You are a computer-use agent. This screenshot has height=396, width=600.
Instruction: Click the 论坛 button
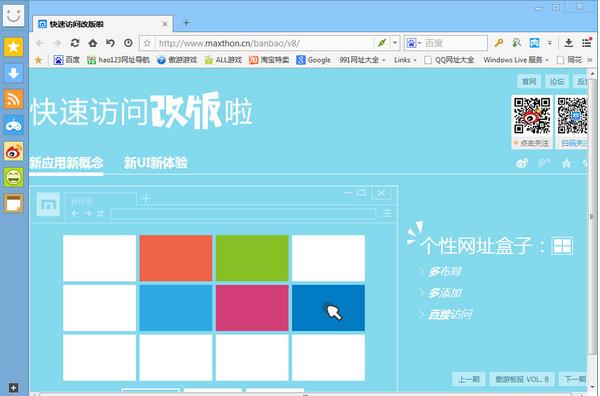click(x=557, y=81)
